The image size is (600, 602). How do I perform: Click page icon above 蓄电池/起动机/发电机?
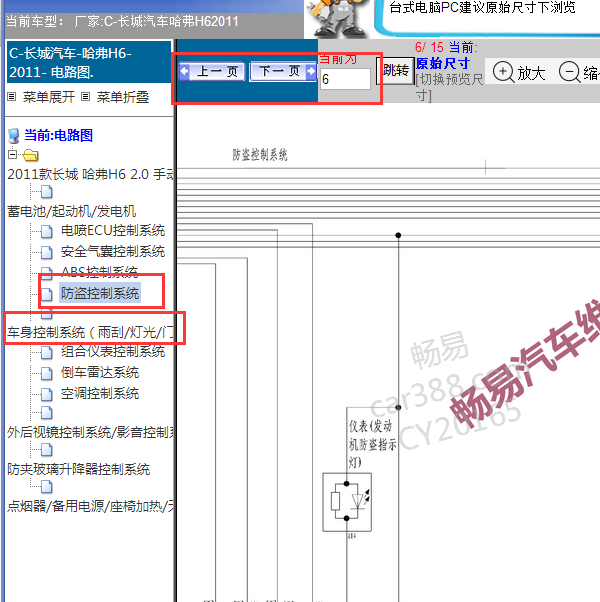pos(47,192)
